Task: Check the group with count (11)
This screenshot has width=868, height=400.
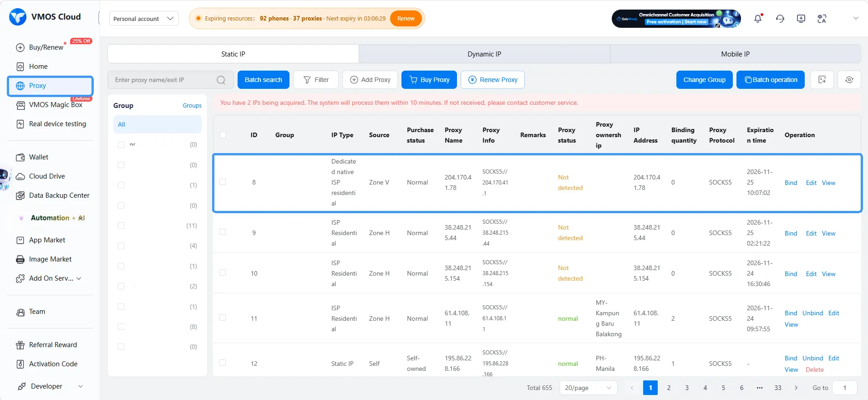Action: [121, 226]
